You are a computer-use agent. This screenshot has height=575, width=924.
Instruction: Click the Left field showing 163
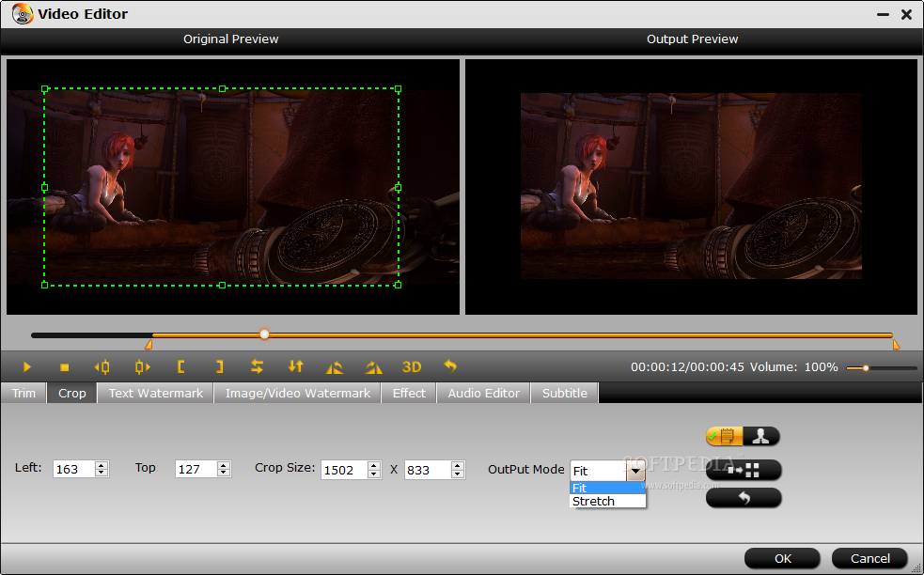[74, 469]
